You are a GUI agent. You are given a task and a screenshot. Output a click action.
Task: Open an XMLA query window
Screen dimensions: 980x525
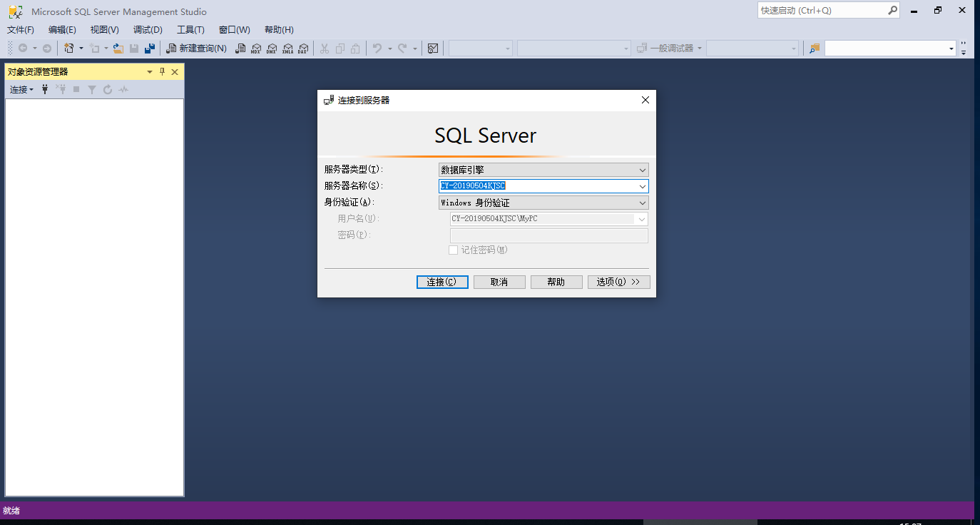click(287, 48)
